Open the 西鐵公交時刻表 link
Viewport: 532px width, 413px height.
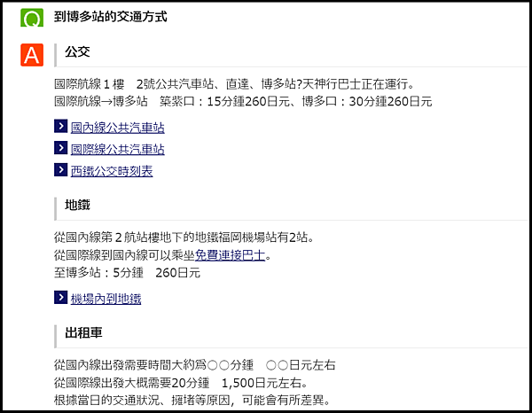112,171
